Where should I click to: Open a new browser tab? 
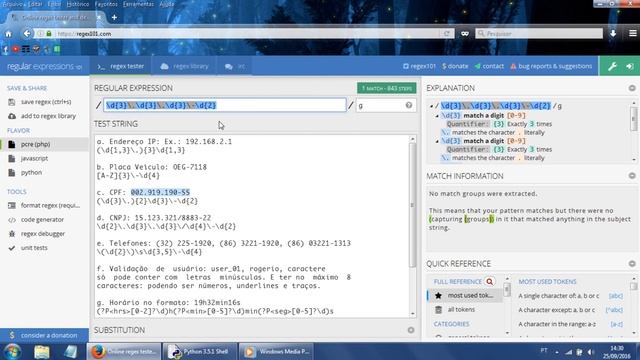point(114,18)
